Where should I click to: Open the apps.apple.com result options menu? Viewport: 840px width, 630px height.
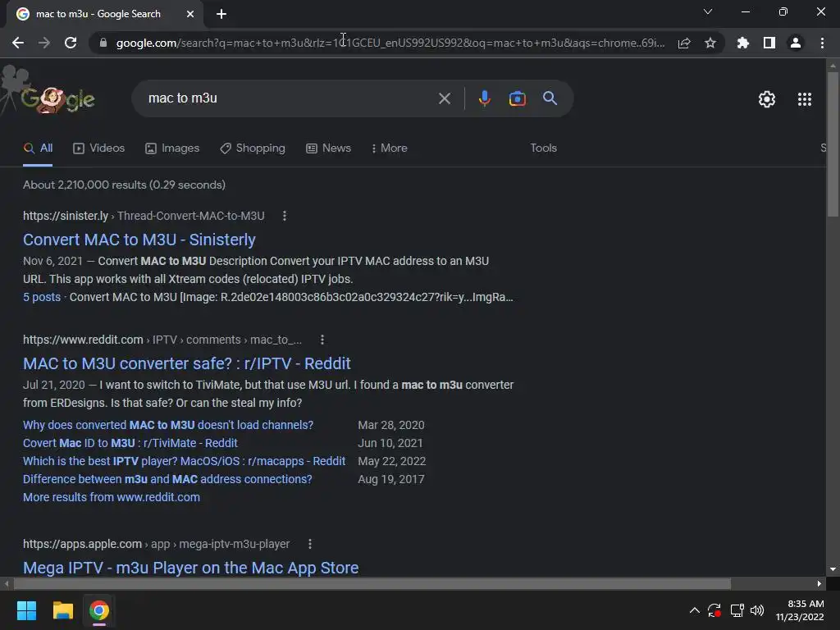(x=309, y=544)
